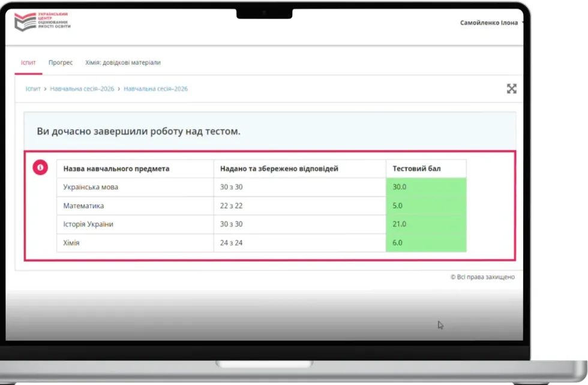The height and width of the screenshot is (385, 588).
Task: Select the Хімія subject cell
Action: 136,243
